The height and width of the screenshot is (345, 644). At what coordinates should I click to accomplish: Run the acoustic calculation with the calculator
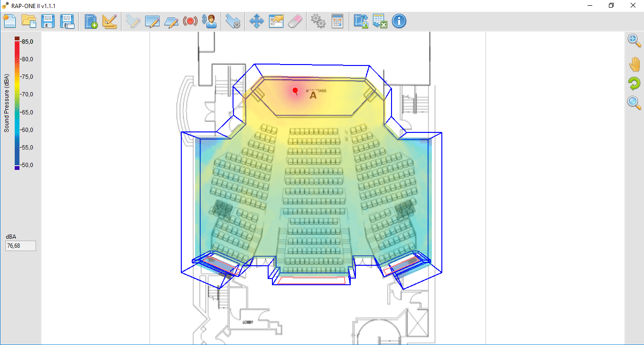[x=337, y=21]
